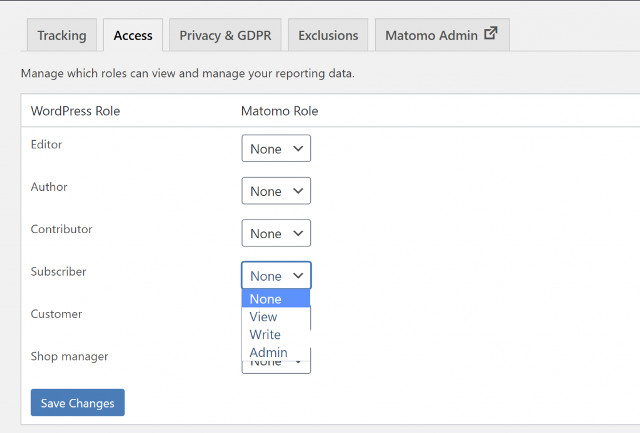Choose Admin in the Subscriber dropdown list
Image resolution: width=640 pixels, height=433 pixels.
pos(276,352)
